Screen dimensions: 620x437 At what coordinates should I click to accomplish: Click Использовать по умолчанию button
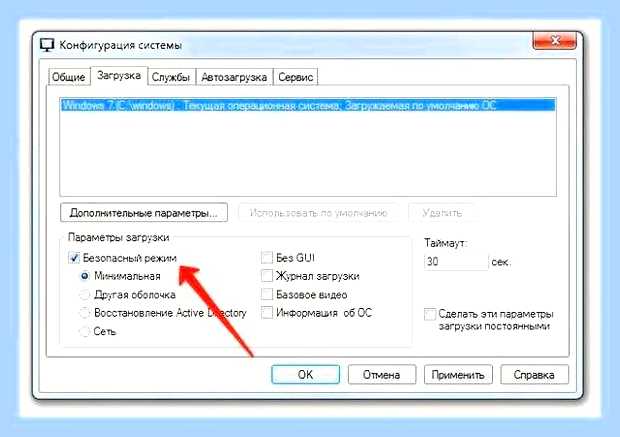(x=318, y=213)
